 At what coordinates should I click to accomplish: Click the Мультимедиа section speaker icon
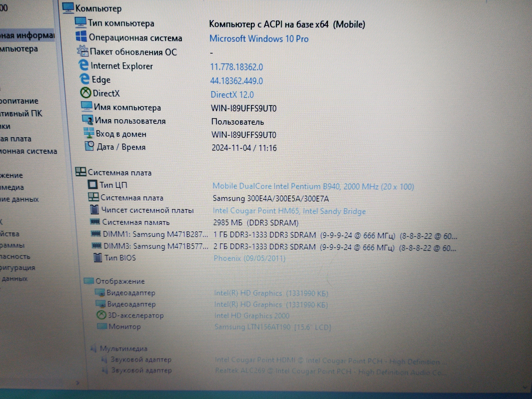click(x=93, y=348)
